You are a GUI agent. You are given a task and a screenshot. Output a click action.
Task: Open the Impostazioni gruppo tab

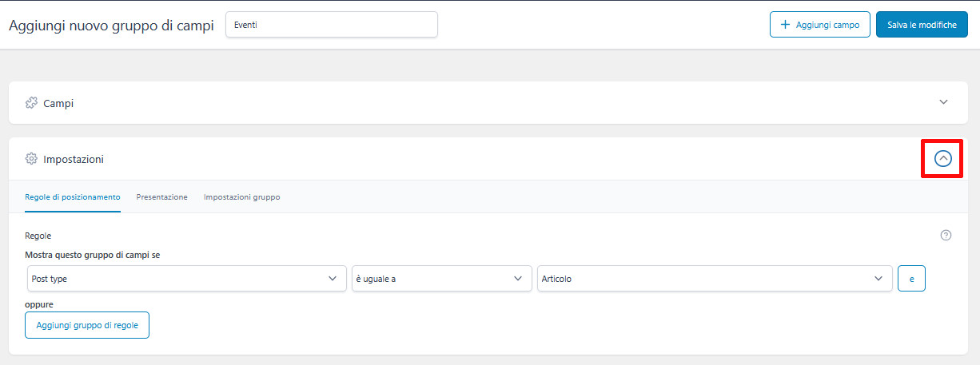pos(241,196)
